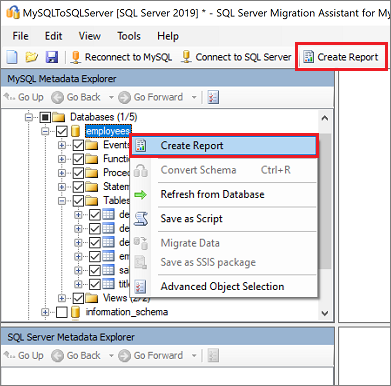Viewport: 391px width, 386px height.
Task: Expand the information_schema database node
Action: (45, 312)
